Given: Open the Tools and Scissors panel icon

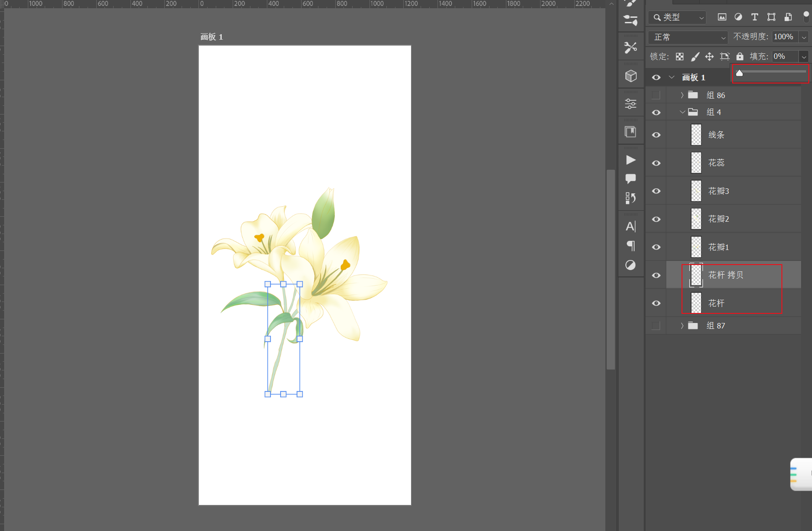Looking at the screenshot, I should 630,47.
